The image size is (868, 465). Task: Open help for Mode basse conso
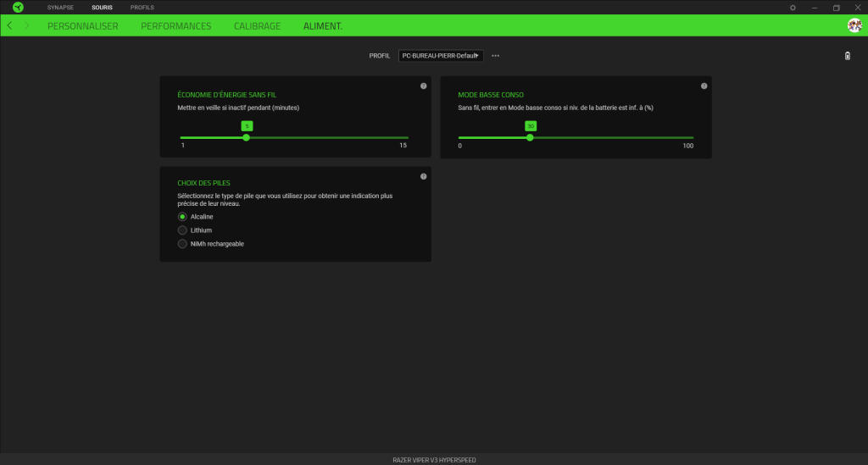click(x=704, y=86)
